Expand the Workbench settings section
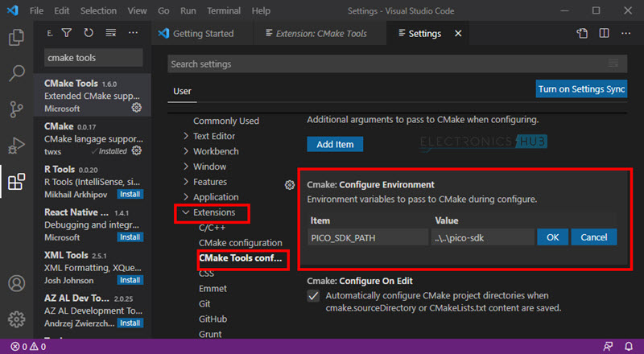Image resolution: width=644 pixels, height=354 pixels. (x=186, y=151)
